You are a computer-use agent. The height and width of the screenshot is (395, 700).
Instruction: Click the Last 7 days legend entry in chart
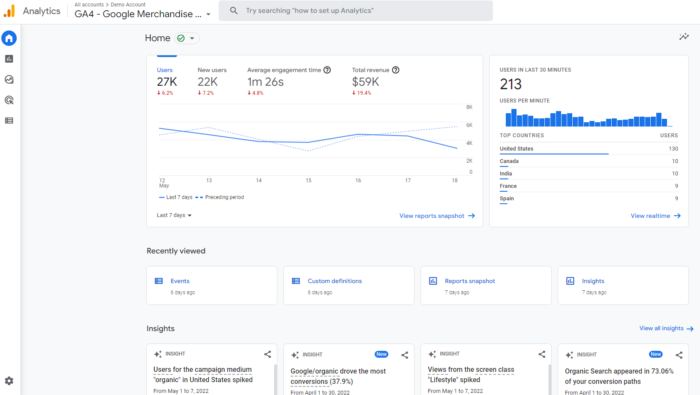175,197
